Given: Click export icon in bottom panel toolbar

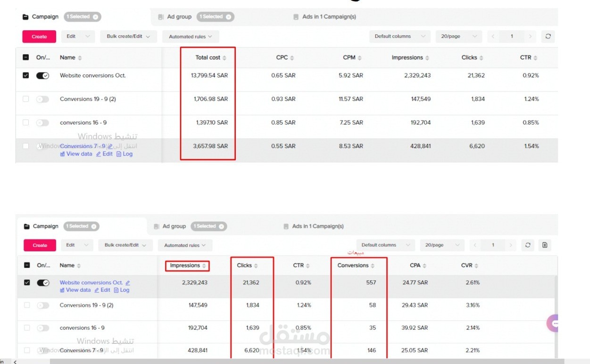Looking at the screenshot, I should pos(545,245).
